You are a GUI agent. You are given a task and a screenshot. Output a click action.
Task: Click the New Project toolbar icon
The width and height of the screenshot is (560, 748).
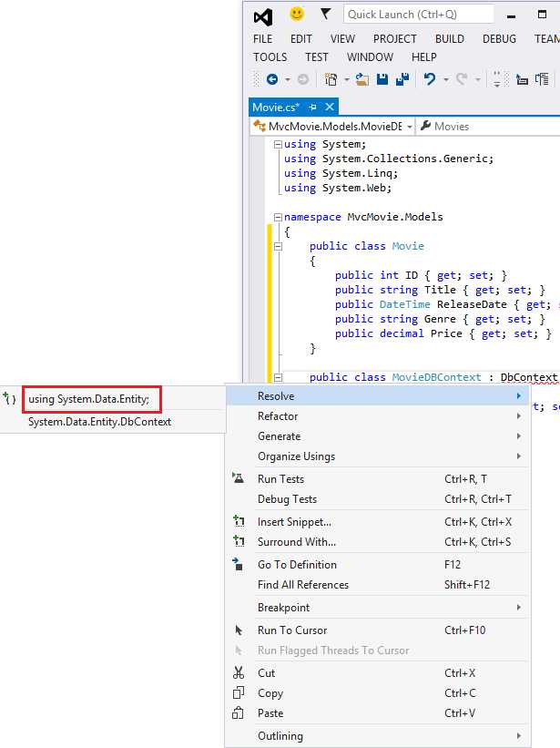pos(331,79)
